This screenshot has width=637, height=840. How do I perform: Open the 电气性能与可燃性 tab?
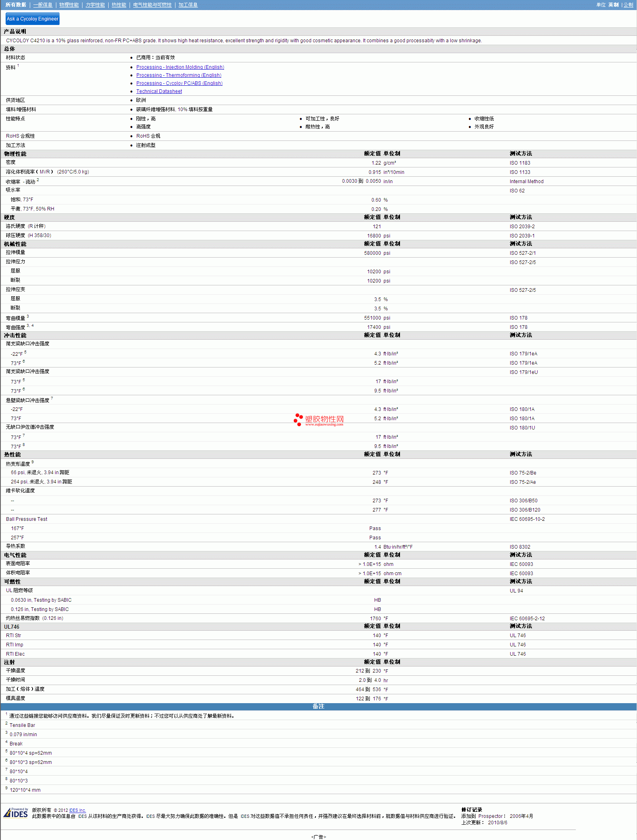point(152,5)
